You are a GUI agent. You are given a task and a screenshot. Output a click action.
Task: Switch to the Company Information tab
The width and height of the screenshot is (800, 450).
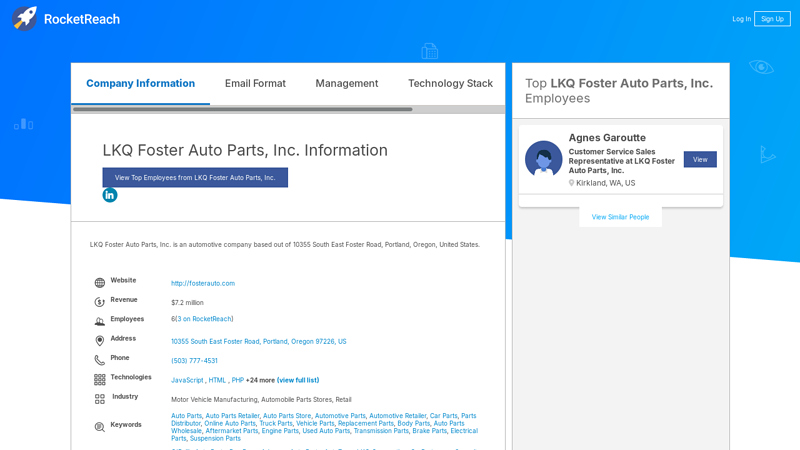click(x=140, y=83)
